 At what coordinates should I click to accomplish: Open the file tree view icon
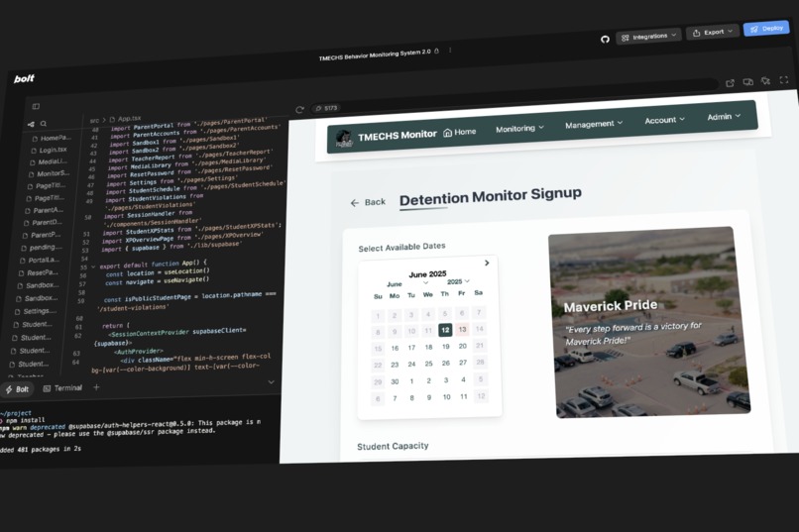31,124
